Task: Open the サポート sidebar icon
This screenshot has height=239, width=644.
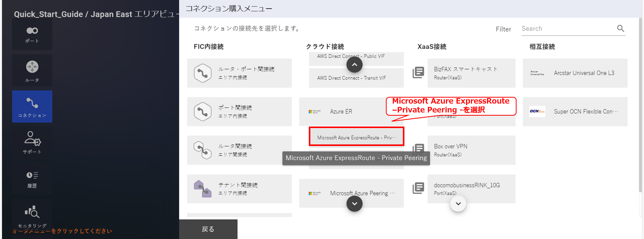Action: [32, 143]
